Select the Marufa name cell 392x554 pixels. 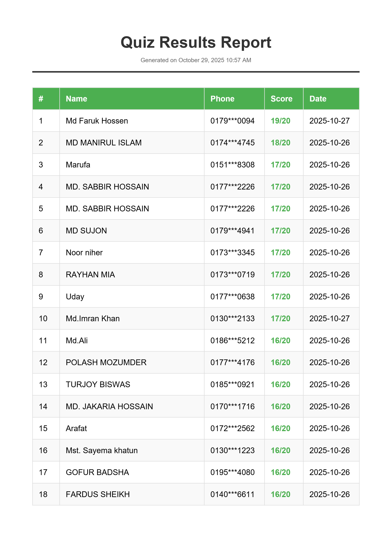tap(78, 164)
